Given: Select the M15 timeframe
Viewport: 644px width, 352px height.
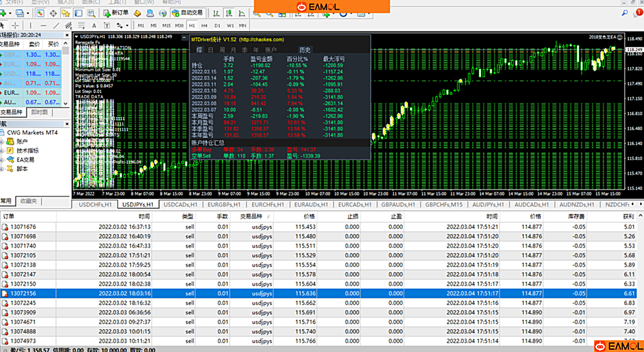Looking at the screenshot, I should (x=166, y=25).
